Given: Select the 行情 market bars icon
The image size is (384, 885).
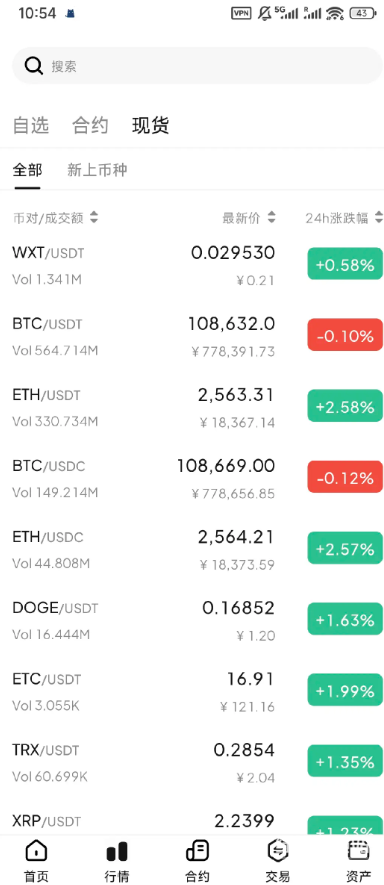Looking at the screenshot, I should tap(117, 851).
